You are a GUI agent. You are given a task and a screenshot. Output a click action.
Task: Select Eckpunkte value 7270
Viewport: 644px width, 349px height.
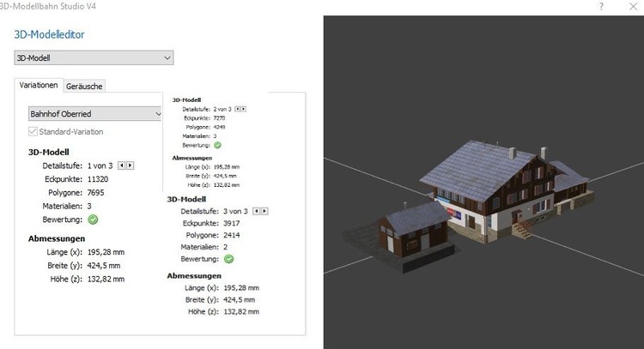click(219, 118)
